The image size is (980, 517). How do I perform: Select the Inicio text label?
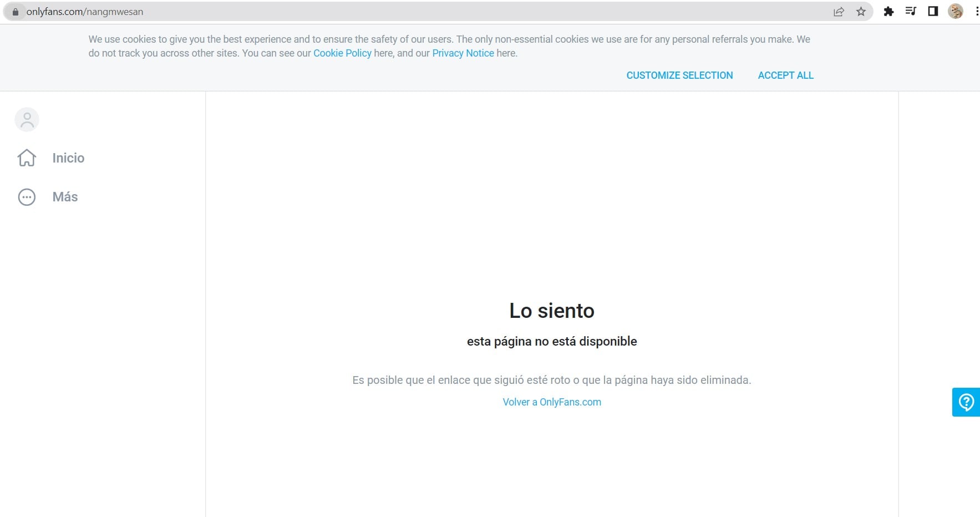click(x=68, y=158)
